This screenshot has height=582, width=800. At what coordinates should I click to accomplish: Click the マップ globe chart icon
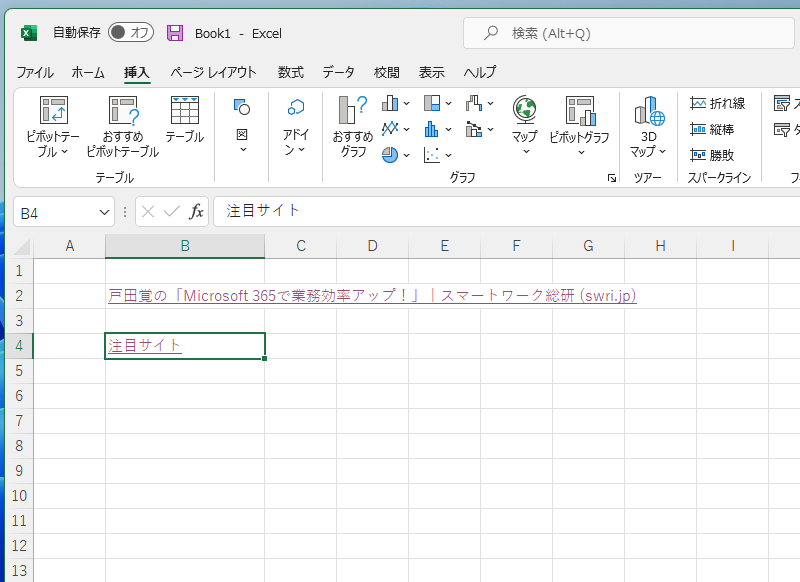click(525, 109)
